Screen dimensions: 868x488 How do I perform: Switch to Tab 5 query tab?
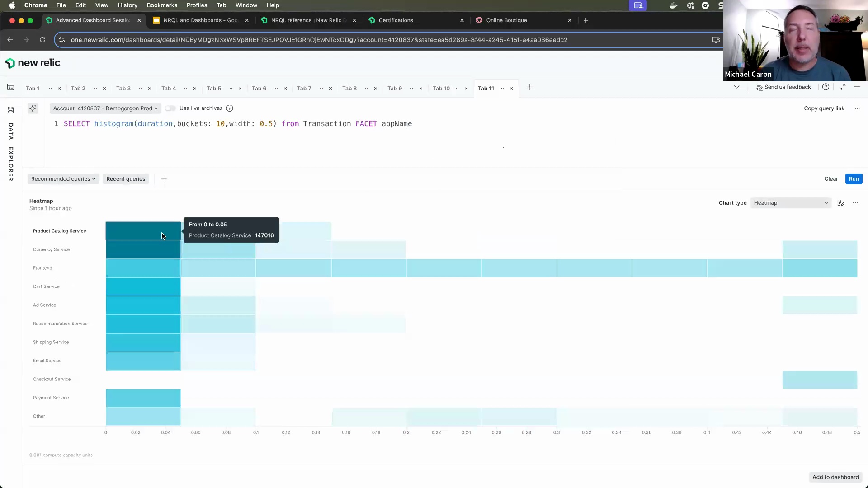(x=214, y=89)
